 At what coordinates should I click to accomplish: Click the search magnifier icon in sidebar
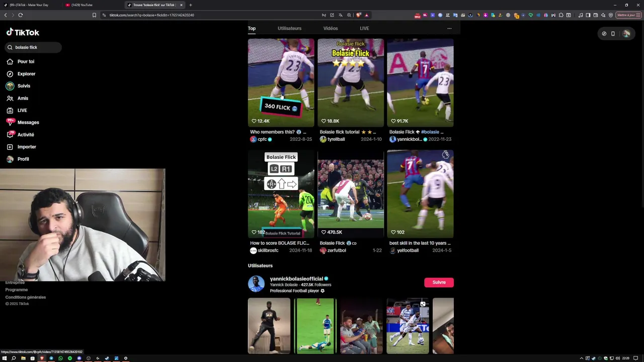(10, 47)
